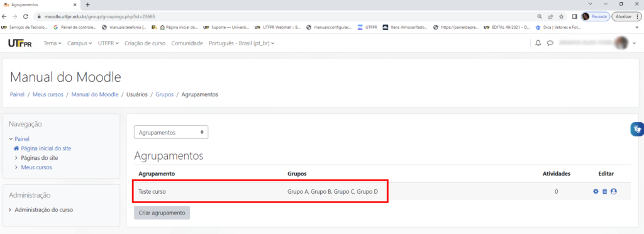Screen dimensions: 644x234
Task: Open the Português - Brasil language dropdown
Action: [241, 43]
